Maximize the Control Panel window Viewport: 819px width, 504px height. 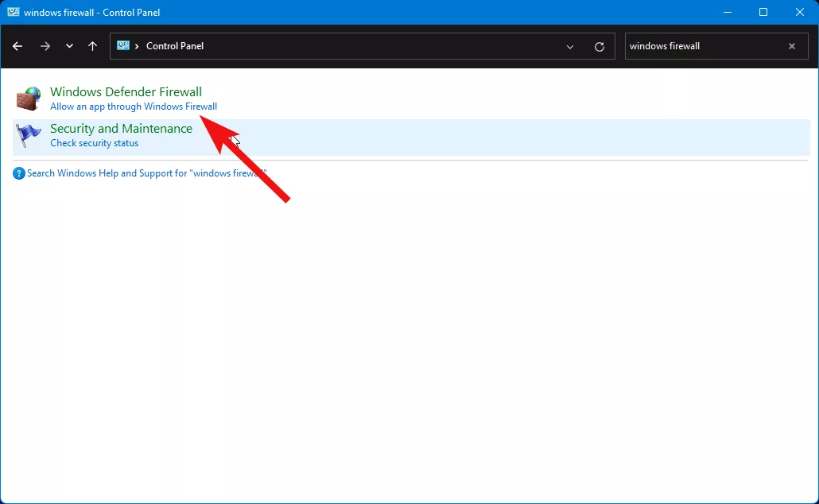point(763,12)
